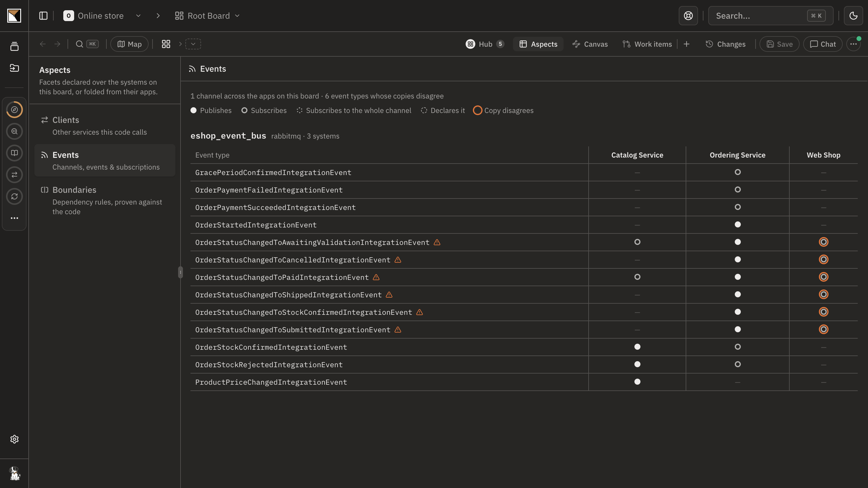The height and width of the screenshot is (488, 868).
Task: Click the Web Shop column header
Action: [823, 155]
